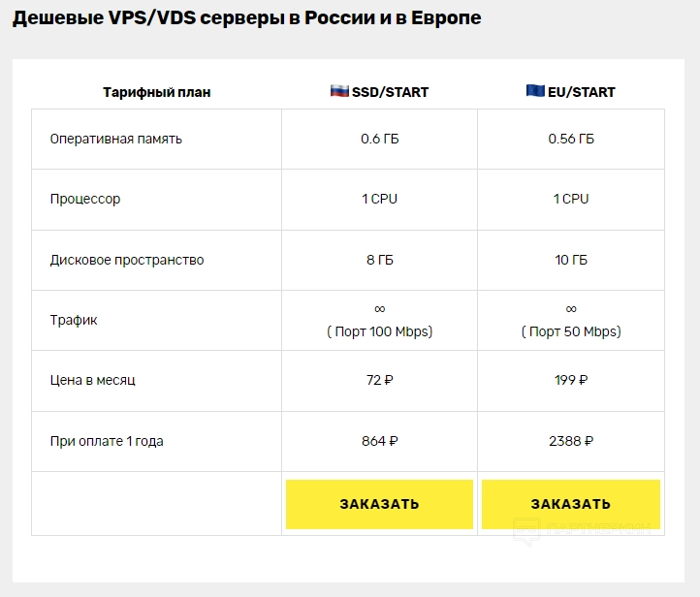Select the EU/START column header text
Screen dimensions: 700x597
click(x=582, y=92)
